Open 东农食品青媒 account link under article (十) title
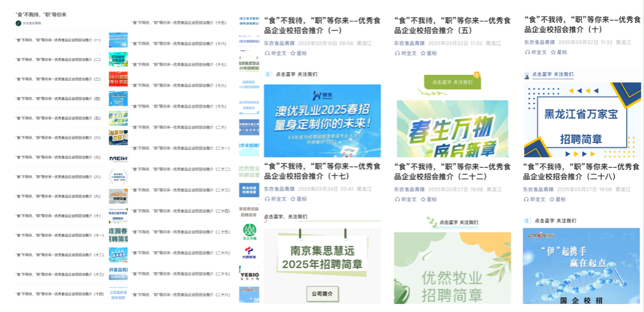 (x=539, y=43)
